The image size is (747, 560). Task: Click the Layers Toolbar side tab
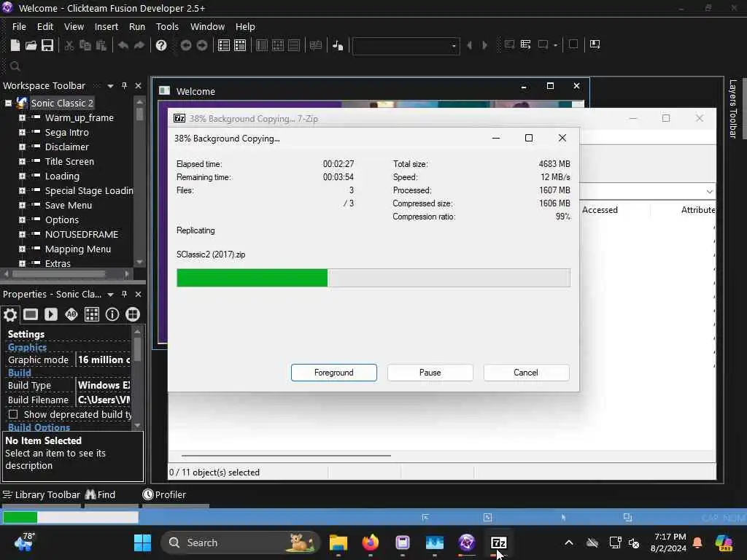pyautogui.click(x=732, y=109)
